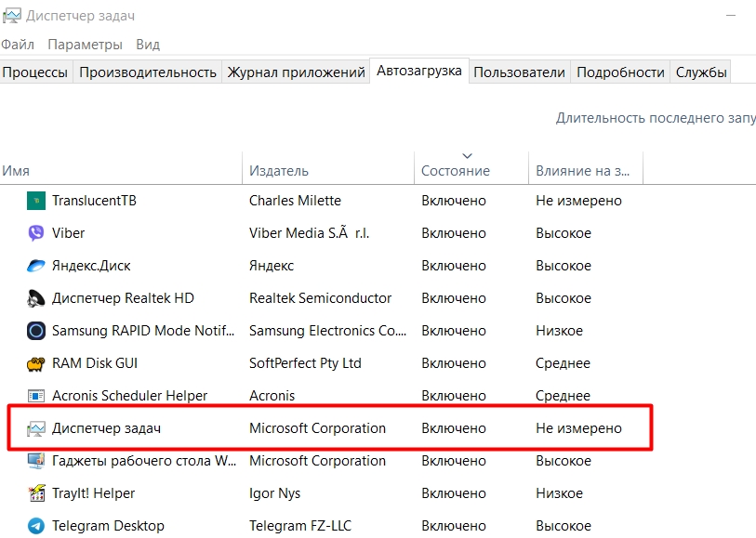Select the RAM Disk GUI name
The height and width of the screenshot is (538, 756).
tap(95, 363)
